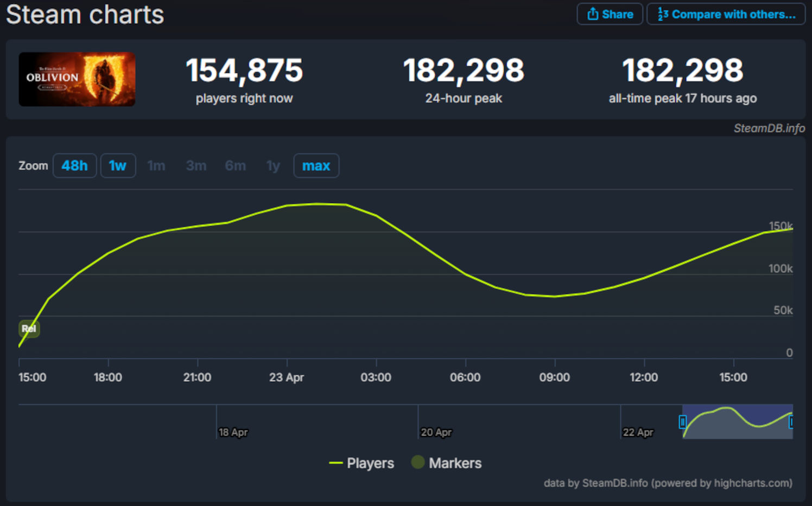This screenshot has height=506, width=812.
Task: Select the 6m zoom preset
Action: click(235, 165)
